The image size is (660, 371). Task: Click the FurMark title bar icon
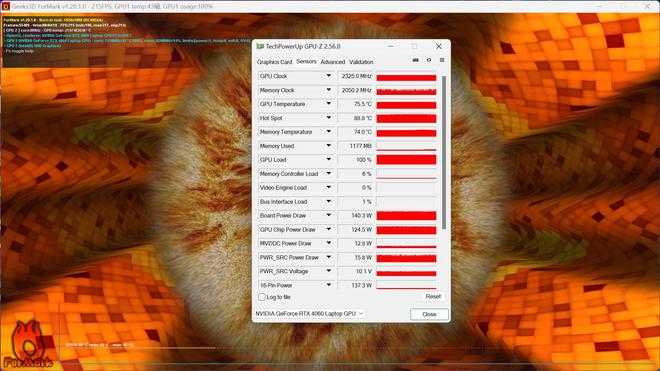click(5, 6)
